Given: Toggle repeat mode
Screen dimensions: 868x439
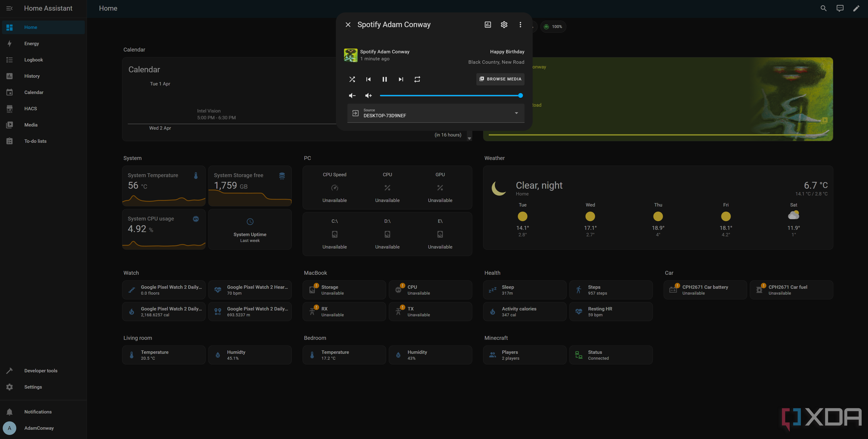Looking at the screenshot, I should (x=417, y=79).
